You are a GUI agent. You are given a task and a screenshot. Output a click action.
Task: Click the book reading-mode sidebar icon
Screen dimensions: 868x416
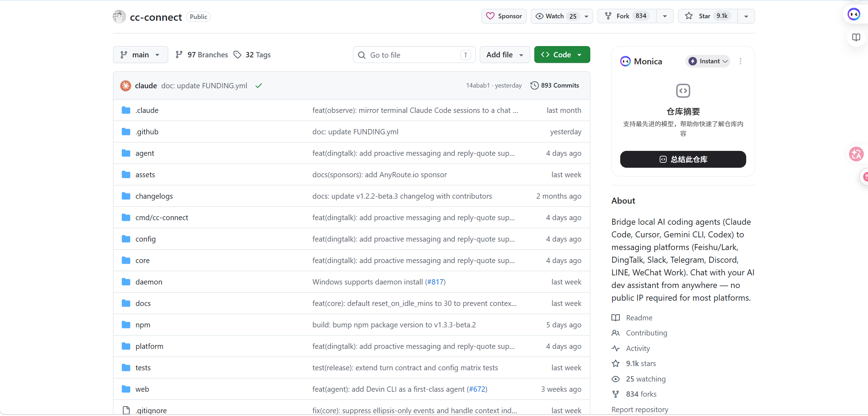[x=856, y=37]
